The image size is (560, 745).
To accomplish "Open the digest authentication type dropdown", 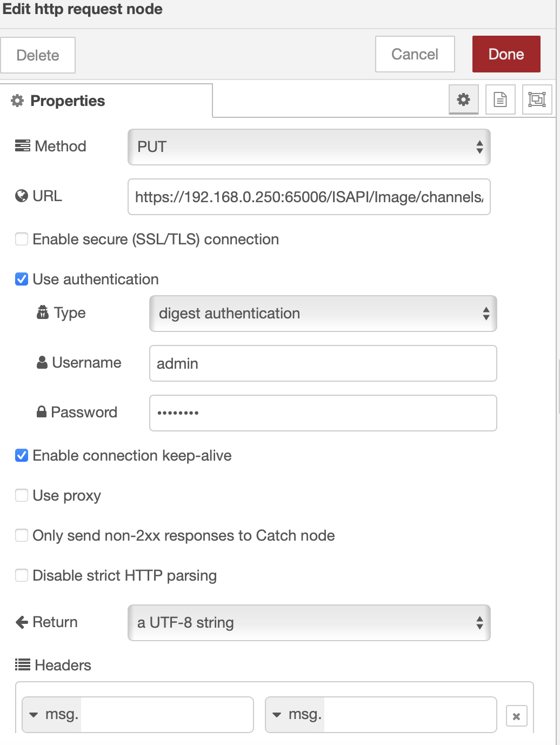I will click(323, 314).
